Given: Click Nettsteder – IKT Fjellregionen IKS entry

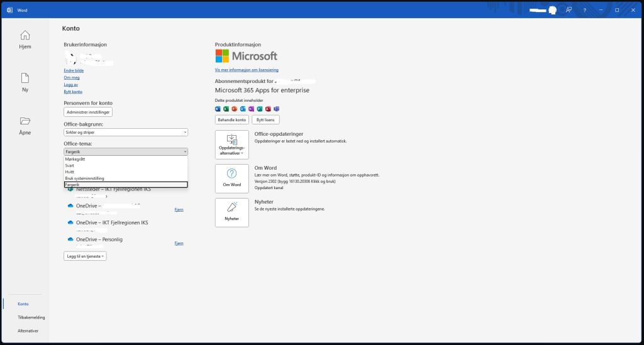Looking at the screenshot, I should (x=113, y=189).
